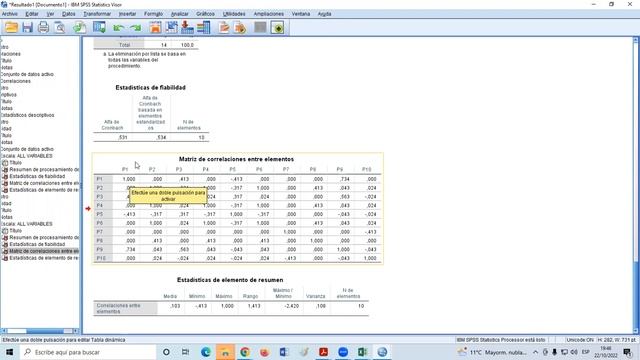Open the Datos menu
The width and height of the screenshot is (640, 360).
coord(69,14)
